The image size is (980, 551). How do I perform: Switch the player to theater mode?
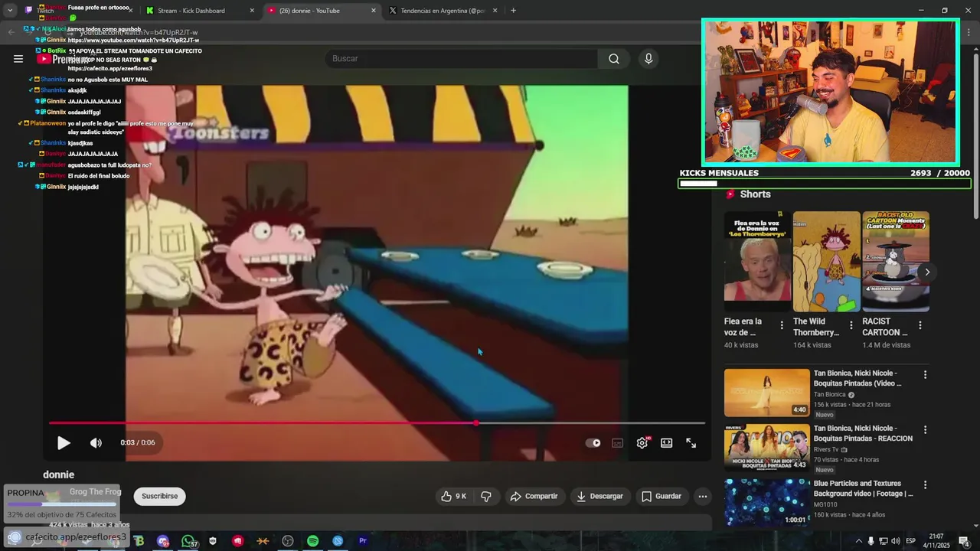(x=666, y=442)
